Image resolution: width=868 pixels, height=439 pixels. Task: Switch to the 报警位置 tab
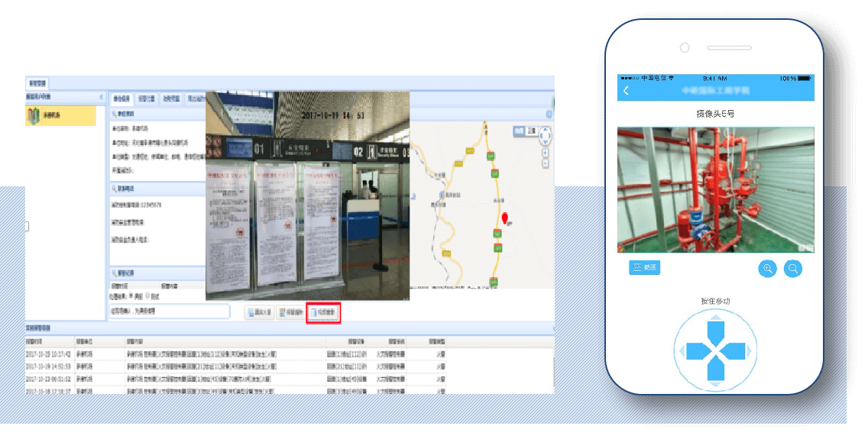pyautogui.click(x=147, y=99)
